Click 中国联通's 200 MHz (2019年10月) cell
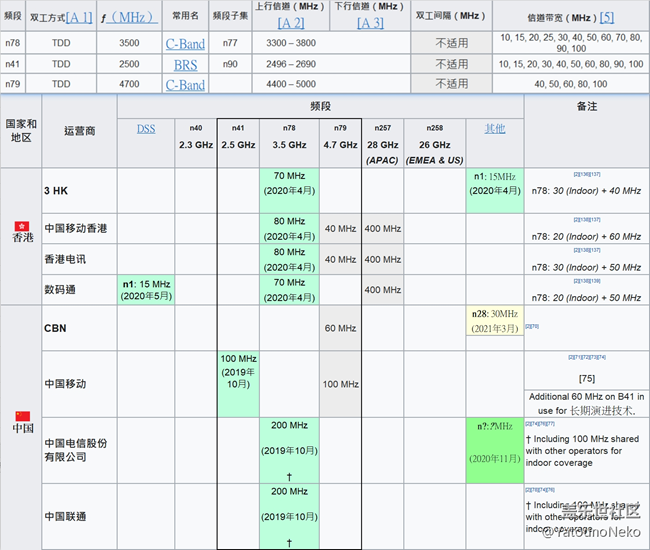Viewport: 650px width, 550px height. click(289, 517)
